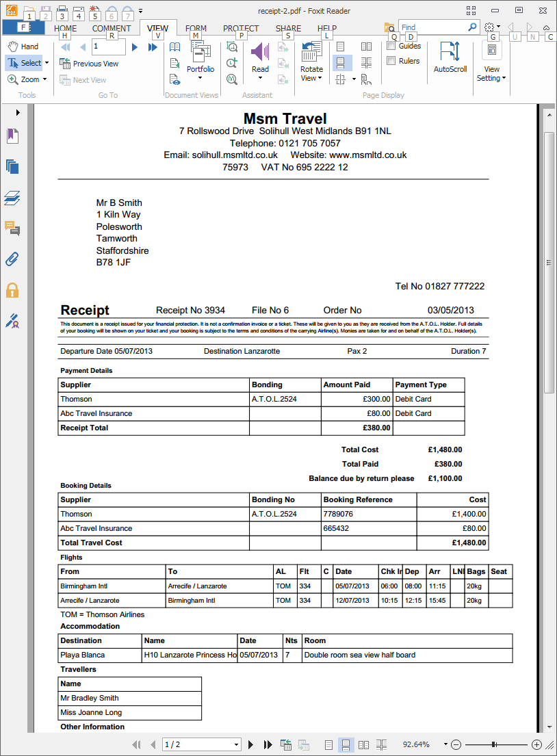Viewport: 557px width, 756px height.
Task: Switch to the COMMENT tab
Action: 112,29
